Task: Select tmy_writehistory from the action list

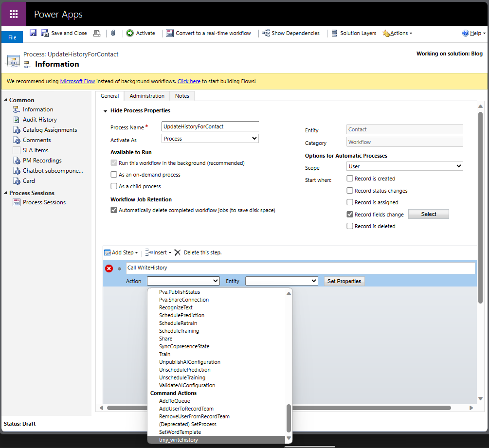Action: coord(217,440)
